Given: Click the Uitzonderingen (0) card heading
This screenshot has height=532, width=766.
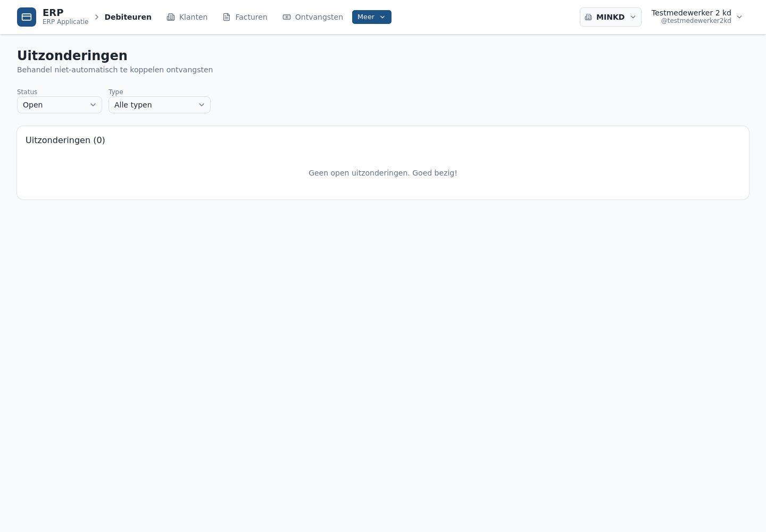Looking at the screenshot, I should tap(65, 140).
